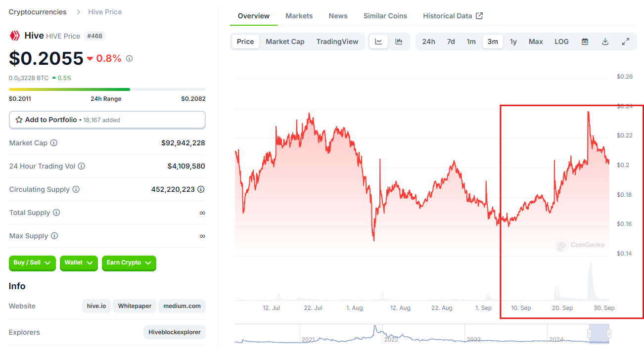Image resolution: width=644 pixels, height=349 pixels.
Task: Open the Similar Coins tab
Action: [385, 16]
